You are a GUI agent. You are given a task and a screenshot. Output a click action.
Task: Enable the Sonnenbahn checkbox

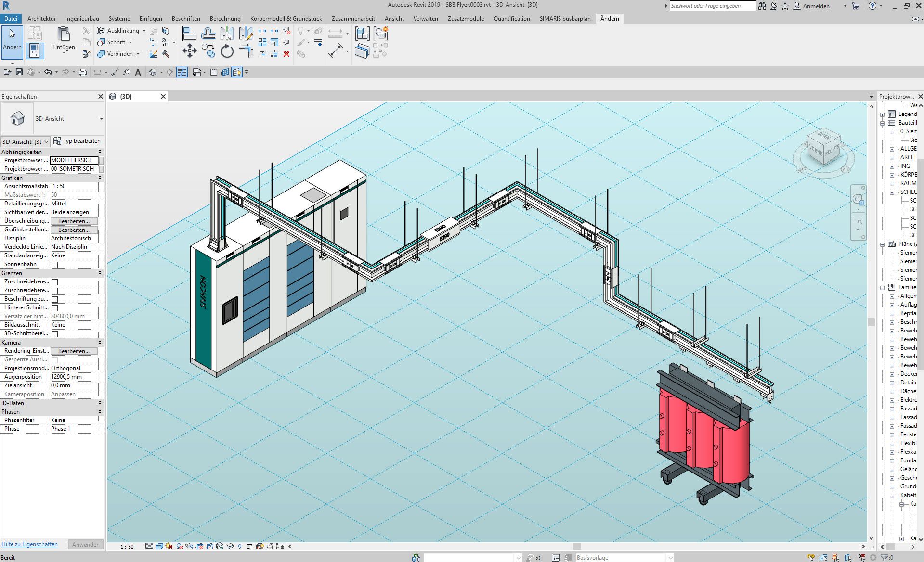54,265
